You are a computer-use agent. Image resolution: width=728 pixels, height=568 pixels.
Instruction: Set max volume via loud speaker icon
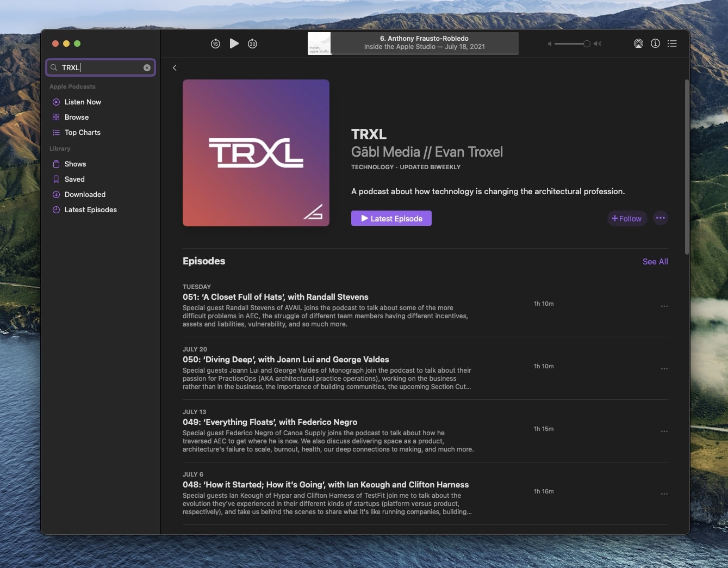[598, 44]
